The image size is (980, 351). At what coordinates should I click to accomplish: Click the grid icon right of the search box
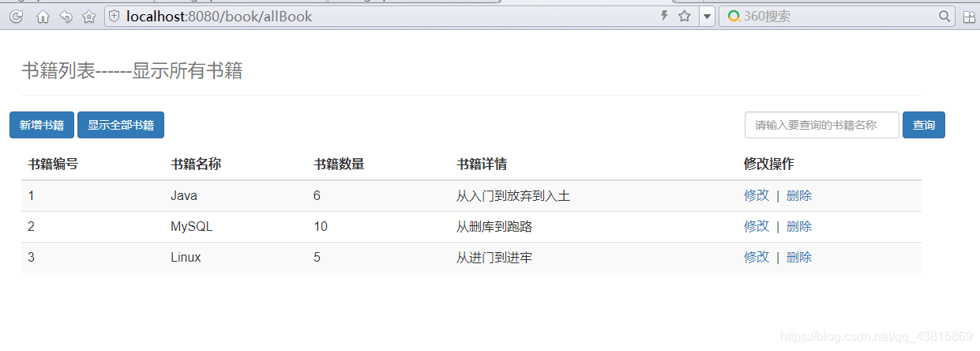pos(969,16)
